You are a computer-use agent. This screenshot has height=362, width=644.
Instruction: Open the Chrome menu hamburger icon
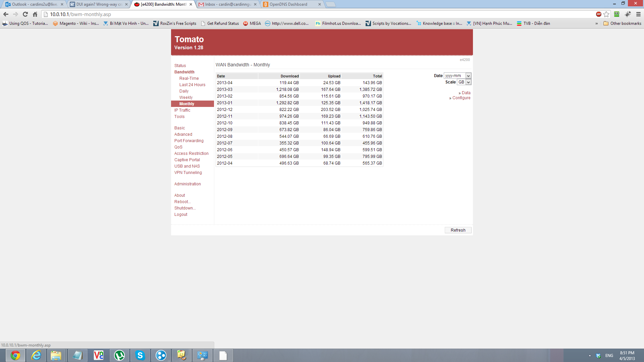pos(638,14)
